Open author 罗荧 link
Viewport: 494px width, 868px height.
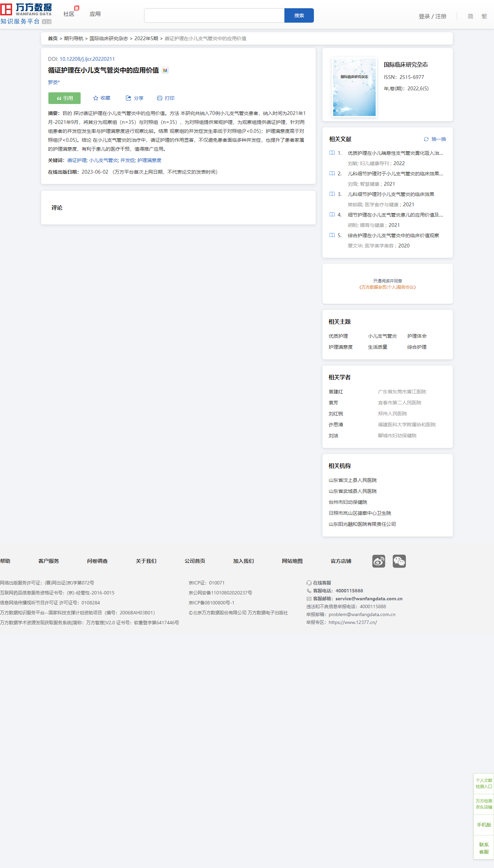coord(54,82)
